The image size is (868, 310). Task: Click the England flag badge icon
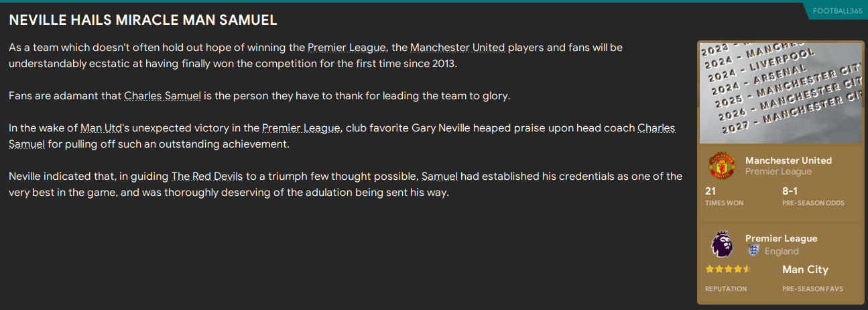tap(753, 251)
